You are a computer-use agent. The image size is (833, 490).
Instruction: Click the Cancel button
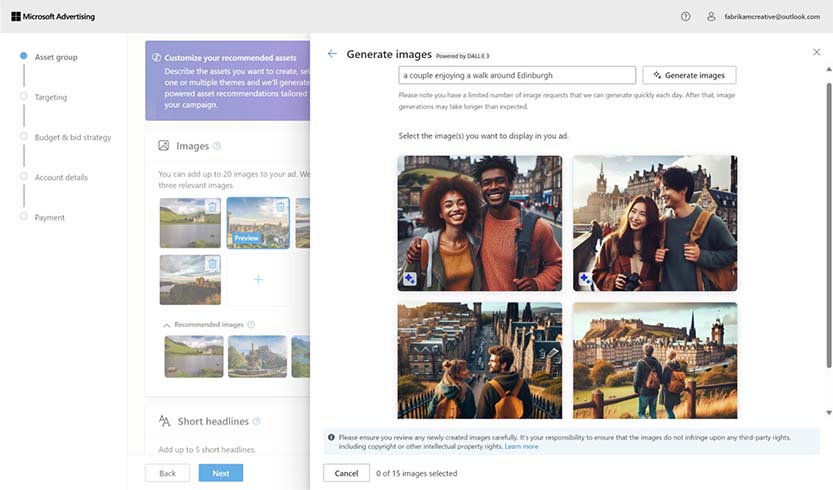[x=346, y=473]
